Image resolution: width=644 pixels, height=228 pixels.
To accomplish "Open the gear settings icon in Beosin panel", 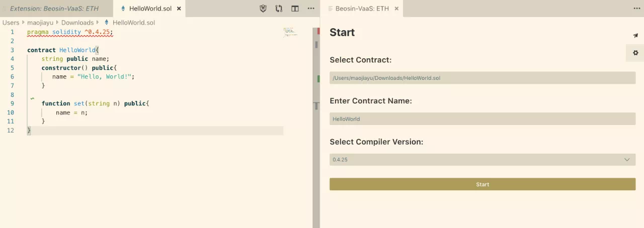I will (635, 53).
